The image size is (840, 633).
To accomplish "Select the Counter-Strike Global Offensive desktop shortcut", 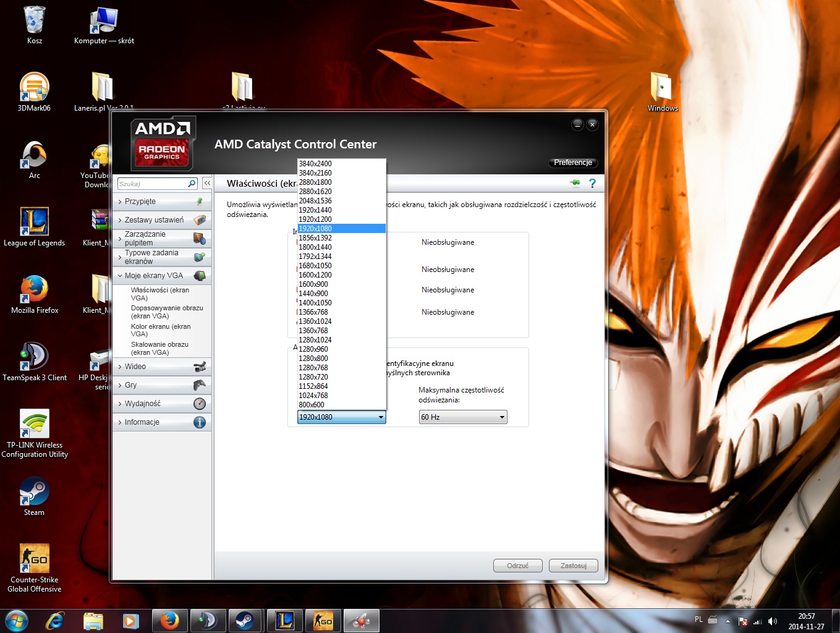I will pos(35,568).
